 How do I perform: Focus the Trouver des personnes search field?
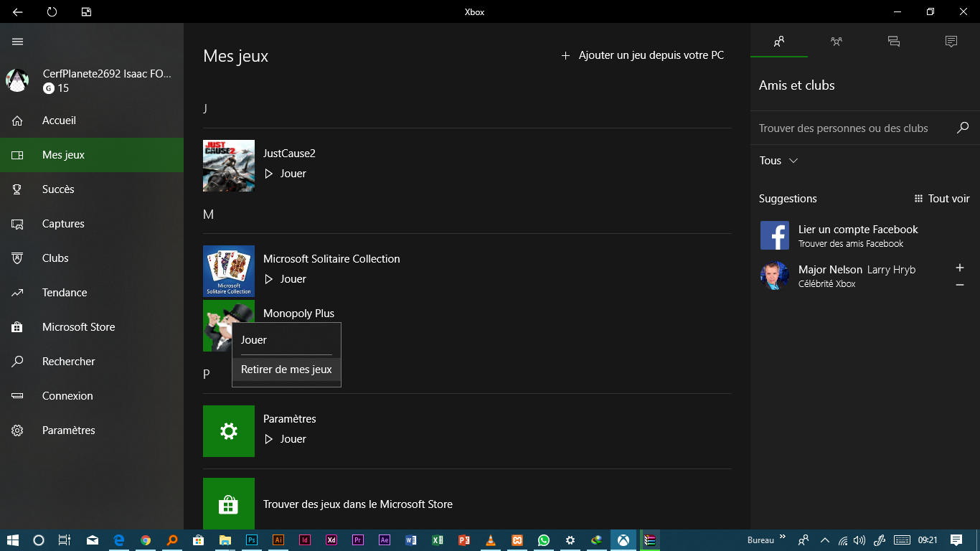[854, 128]
